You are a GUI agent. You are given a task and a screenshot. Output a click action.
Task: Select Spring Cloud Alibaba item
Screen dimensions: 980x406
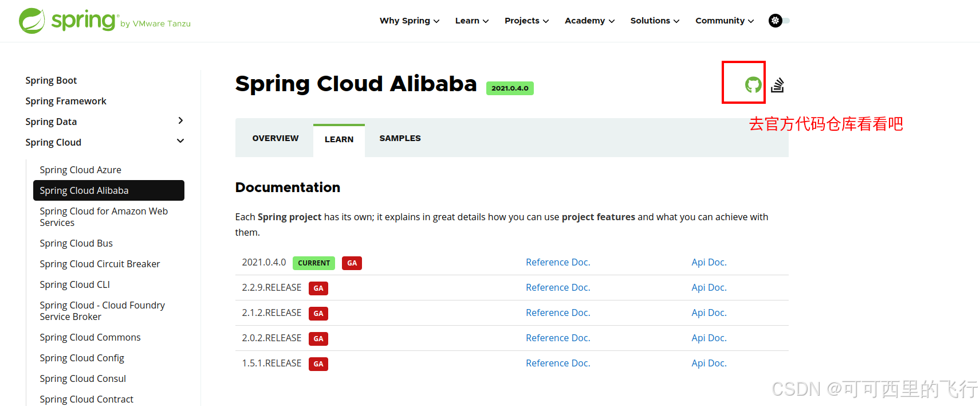coord(109,190)
